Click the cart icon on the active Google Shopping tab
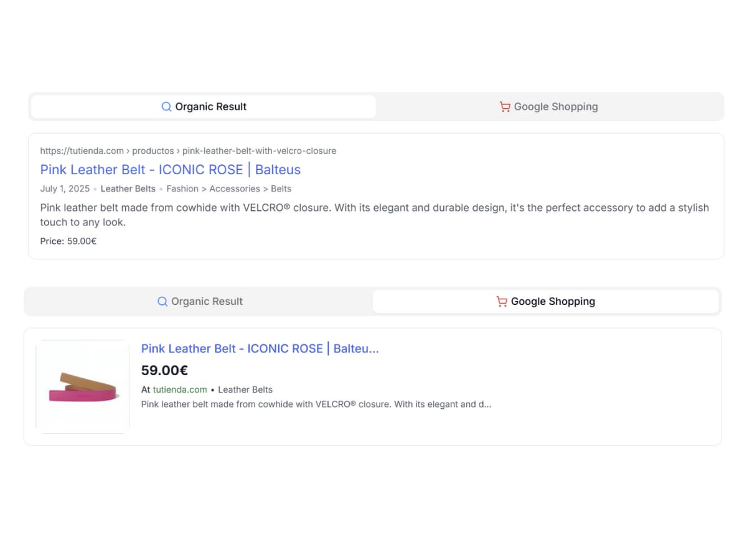Screen dimensions: 747x560 click(502, 301)
